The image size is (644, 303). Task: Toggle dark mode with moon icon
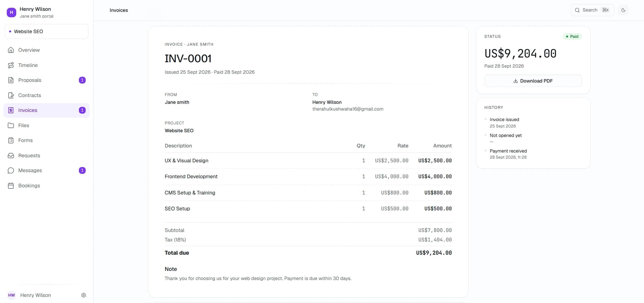623,10
